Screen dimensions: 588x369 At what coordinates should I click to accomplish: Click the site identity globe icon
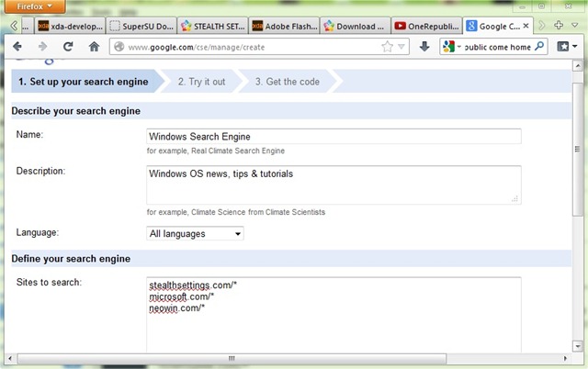pyautogui.click(x=119, y=47)
